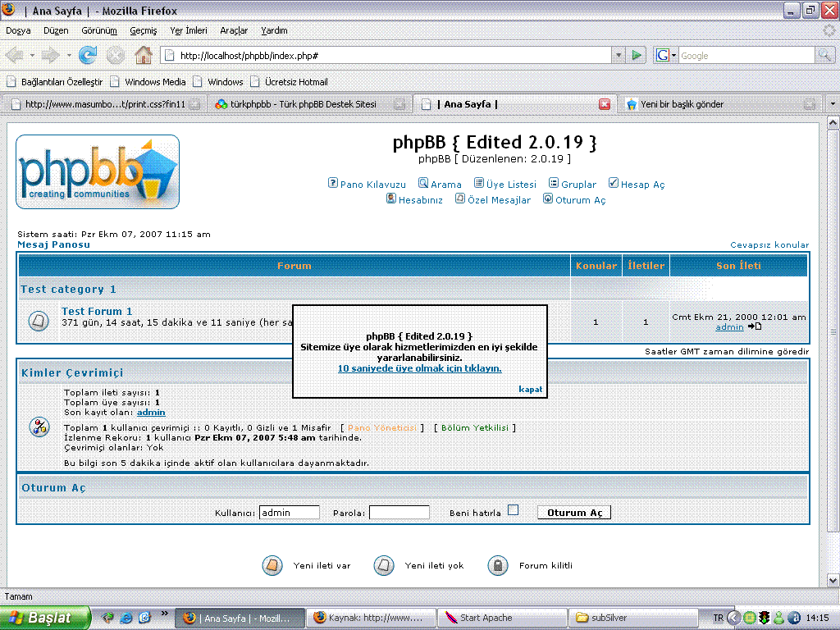The image size is (840, 630).
Task: Click the page icon in the address bar
Action: click(x=169, y=55)
